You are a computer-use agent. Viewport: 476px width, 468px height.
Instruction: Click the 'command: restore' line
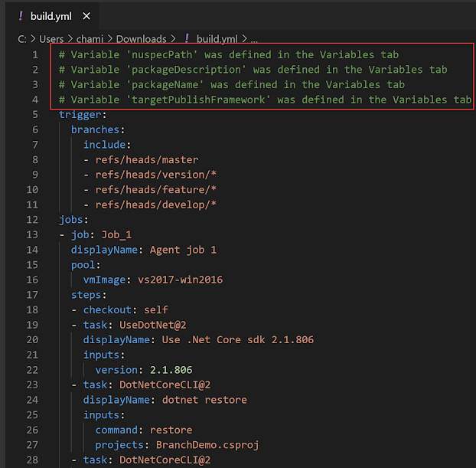(144, 430)
